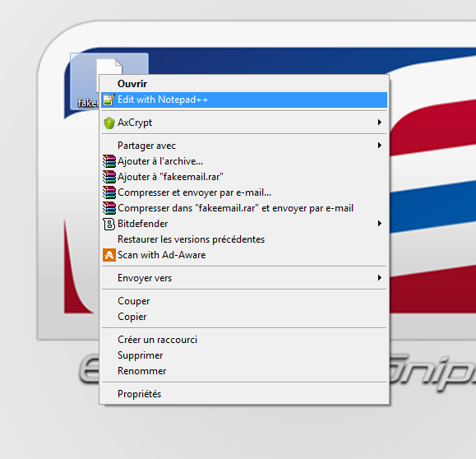The height and width of the screenshot is (459, 476).
Task: Expand the Envoyer vers submenu arrow
Action: [380, 278]
